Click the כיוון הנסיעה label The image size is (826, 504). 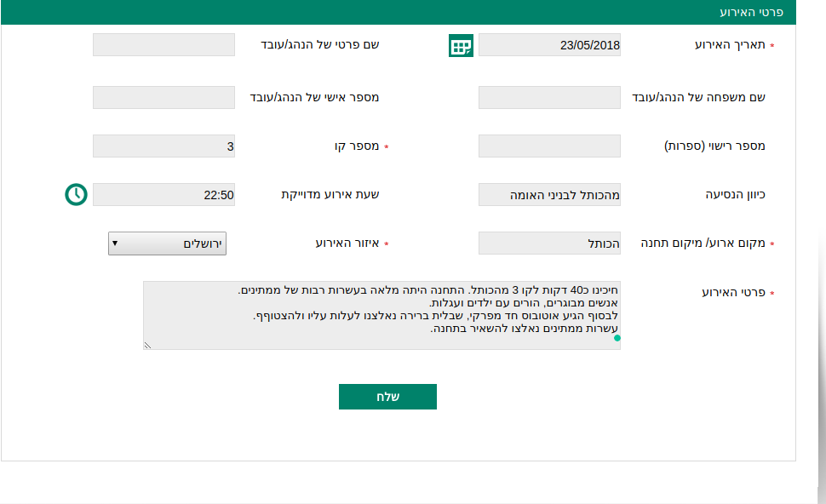point(736,194)
